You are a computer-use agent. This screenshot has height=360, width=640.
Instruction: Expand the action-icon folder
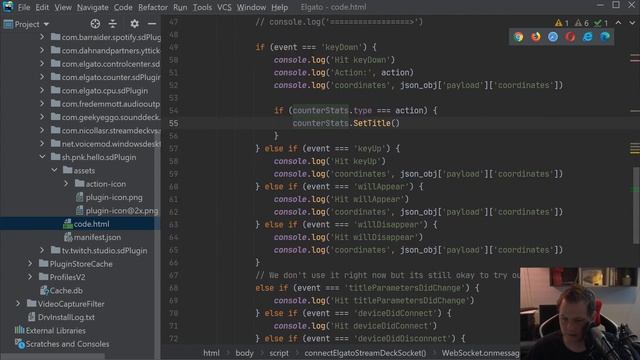(x=66, y=184)
